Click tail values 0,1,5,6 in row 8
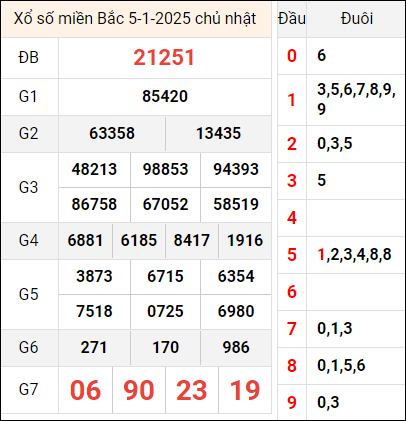This screenshot has width=406, height=421. point(341,366)
